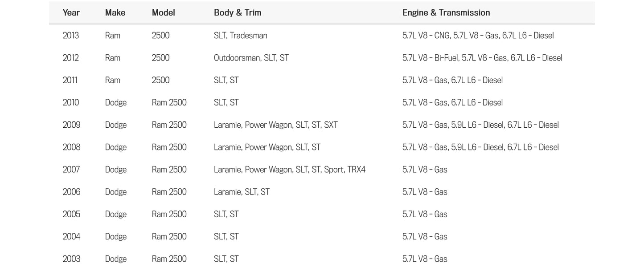
Task: Click the 2003 year cell
Action: click(71, 259)
